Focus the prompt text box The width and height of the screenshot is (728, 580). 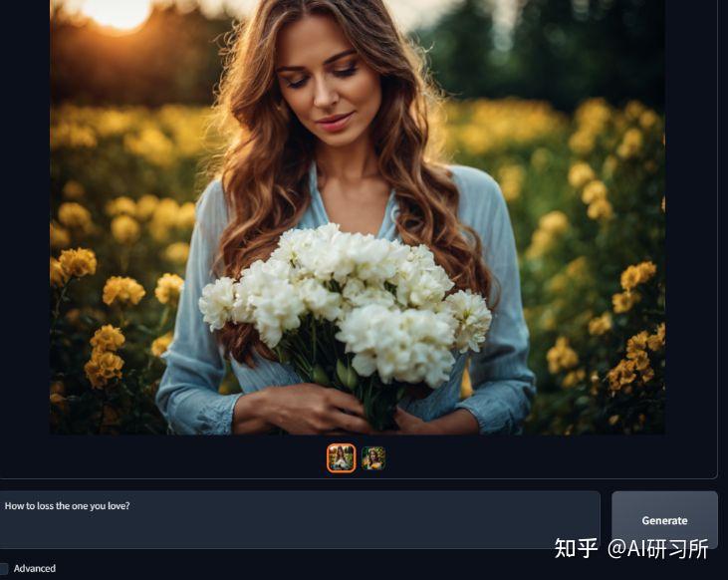[x=300, y=519]
